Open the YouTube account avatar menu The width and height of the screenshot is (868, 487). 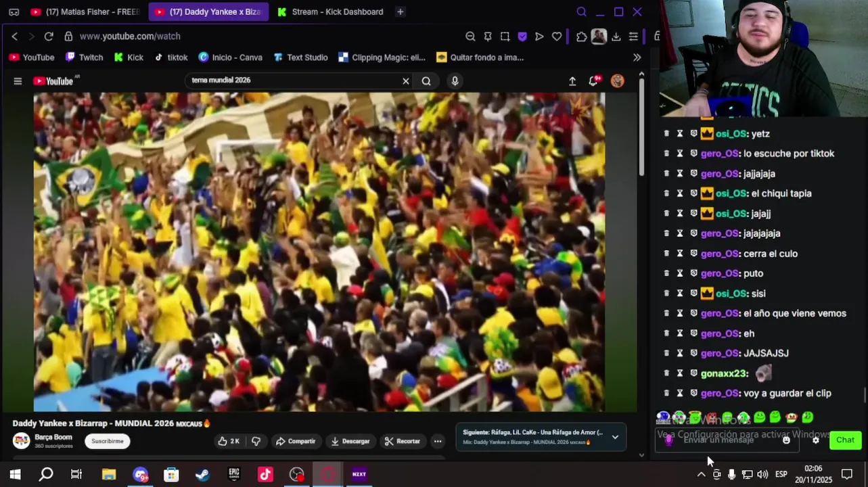(x=618, y=81)
